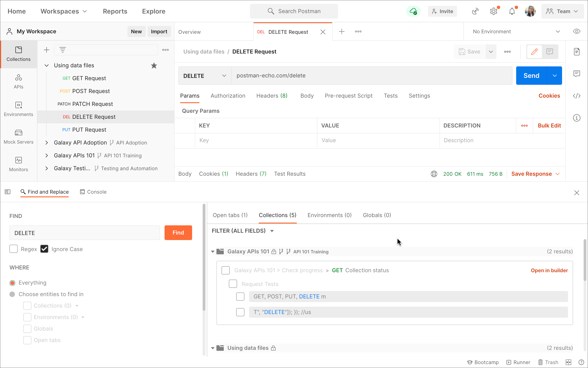Select Choose entities to find in

coord(12,294)
